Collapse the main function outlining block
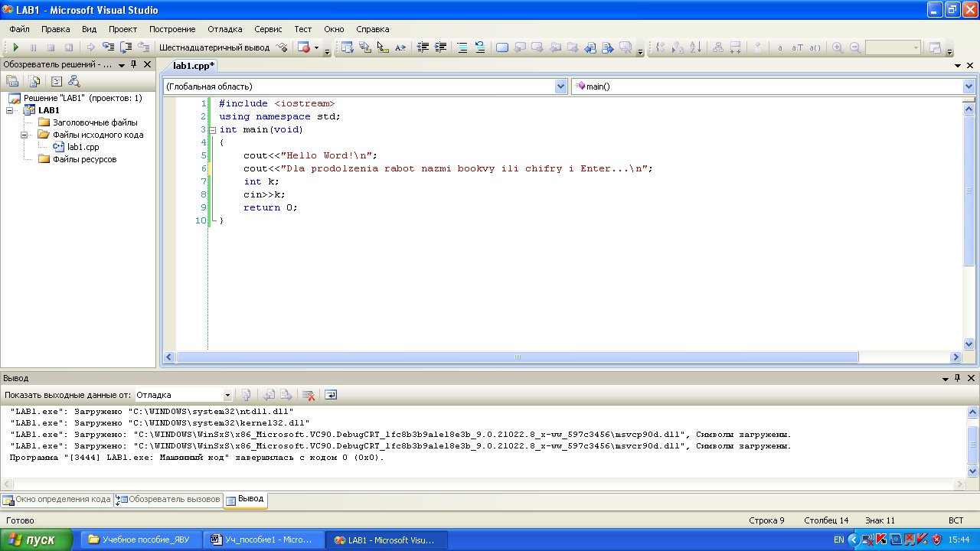The image size is (980, 551). click(212, 129)
